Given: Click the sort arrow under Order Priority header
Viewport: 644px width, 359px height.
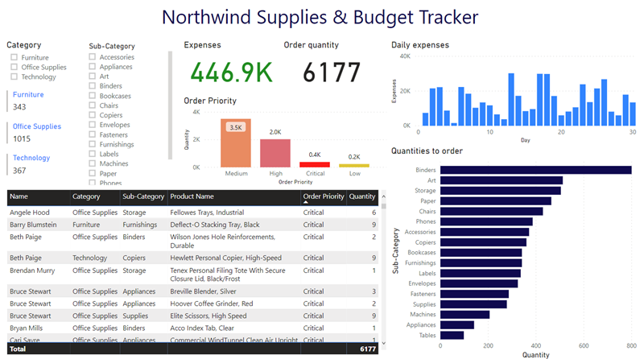Looking at the screenshot, I should point(305,204).
